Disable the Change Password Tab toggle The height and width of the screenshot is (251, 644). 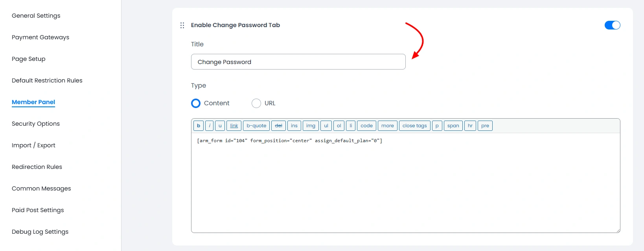pyautogui.click(x=612, y=25)
